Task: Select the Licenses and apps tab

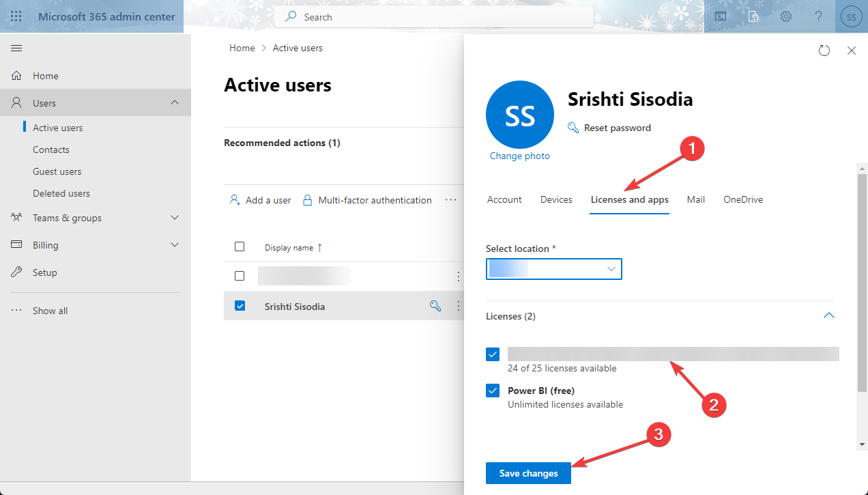Action: pyautogui.click(x=630, y=199)
